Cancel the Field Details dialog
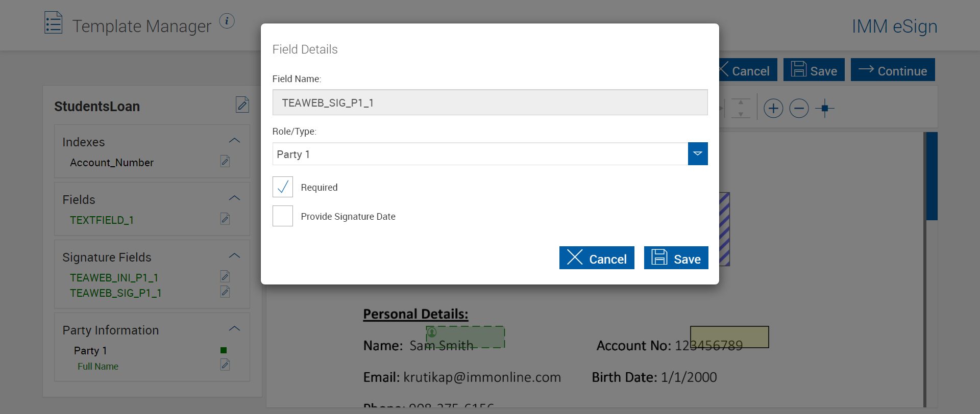Screen dimensions: 980x414 (597, 258)
